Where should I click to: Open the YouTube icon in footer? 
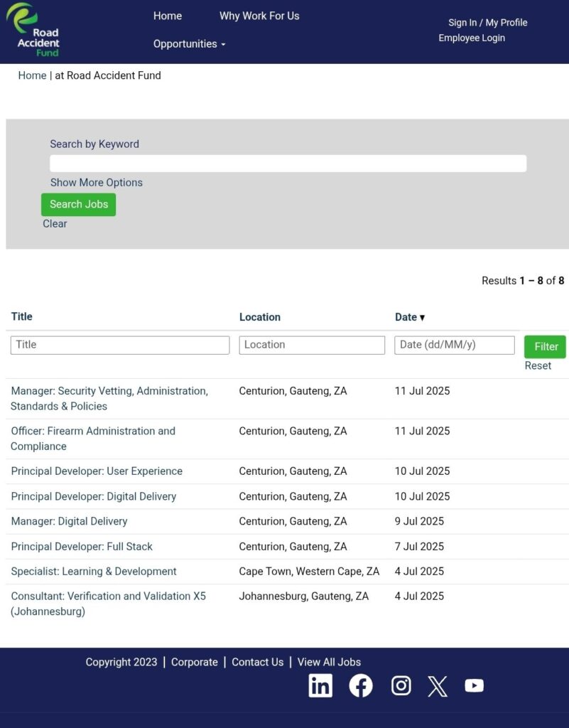(x=474, y=686)
